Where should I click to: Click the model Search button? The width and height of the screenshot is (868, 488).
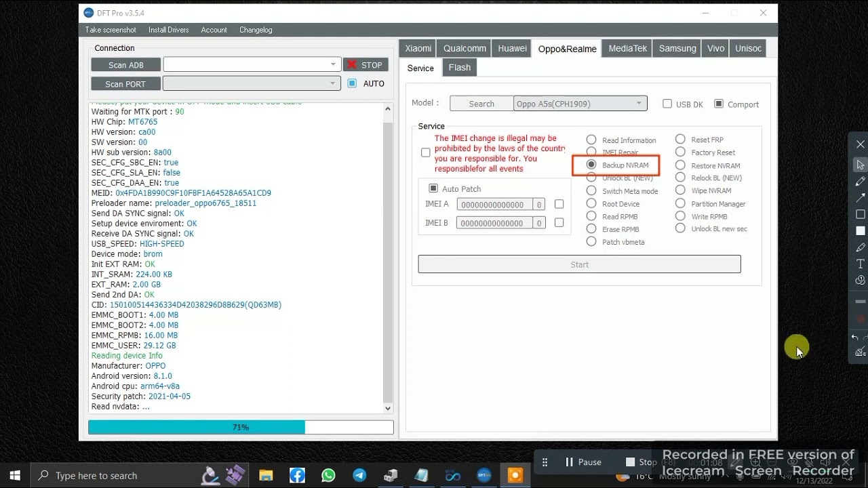[481, 104]
